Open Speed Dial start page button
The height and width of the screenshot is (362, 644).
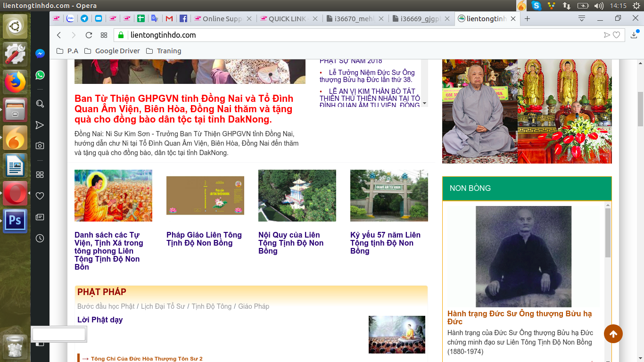[104, 35]
